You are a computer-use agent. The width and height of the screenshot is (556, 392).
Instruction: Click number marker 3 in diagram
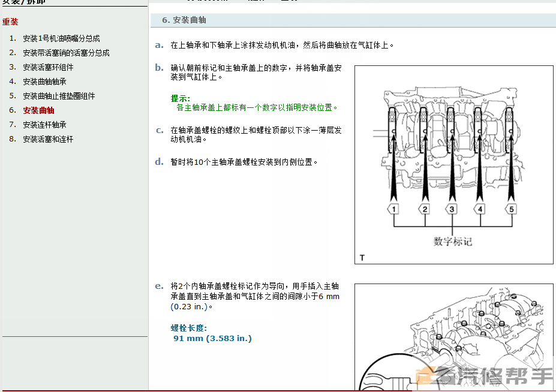[452, 209]
